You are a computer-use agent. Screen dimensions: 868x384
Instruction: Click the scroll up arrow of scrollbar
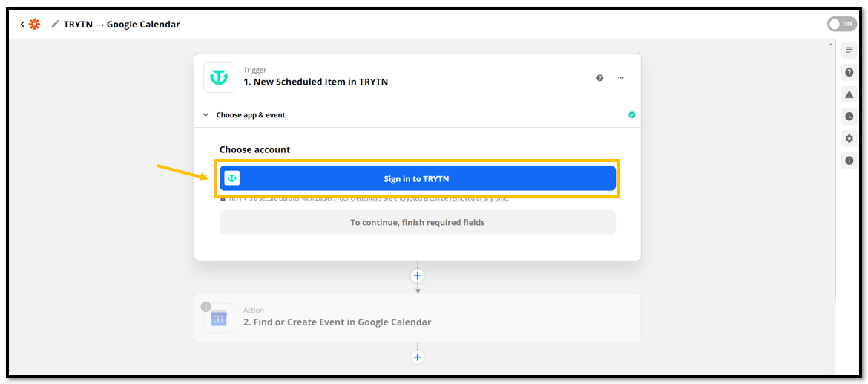point(830,45)
